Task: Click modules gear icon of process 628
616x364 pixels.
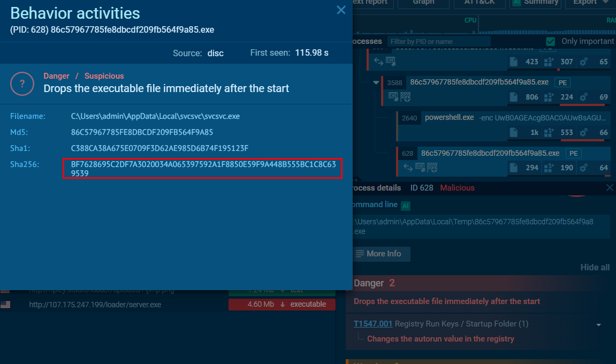Action: point(584,168)
